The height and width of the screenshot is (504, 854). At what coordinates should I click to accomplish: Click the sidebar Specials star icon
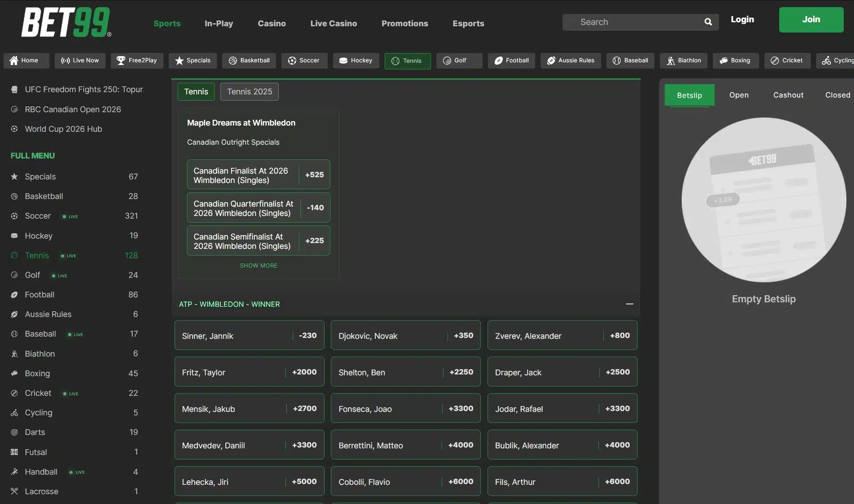click(14, 177)
